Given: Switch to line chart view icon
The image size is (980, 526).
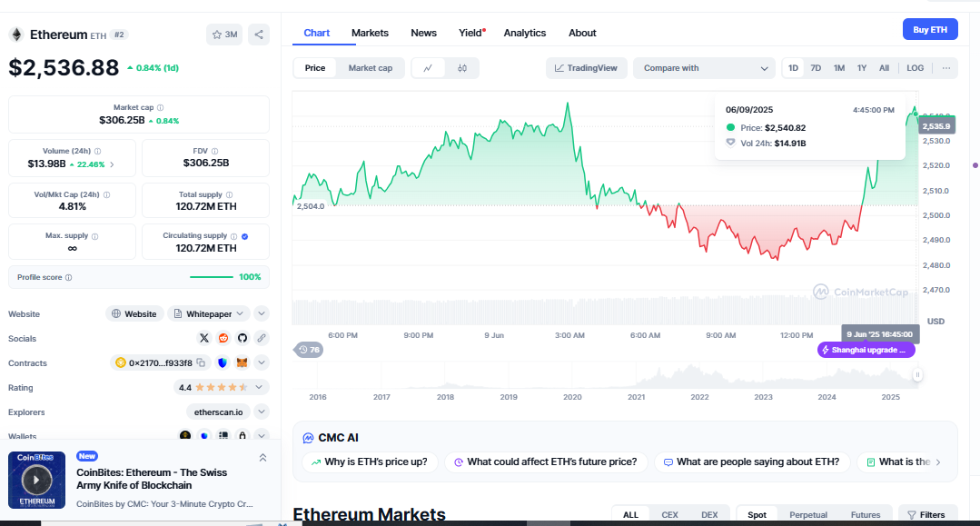Looking at the screenshot, I should click(428, 68).
